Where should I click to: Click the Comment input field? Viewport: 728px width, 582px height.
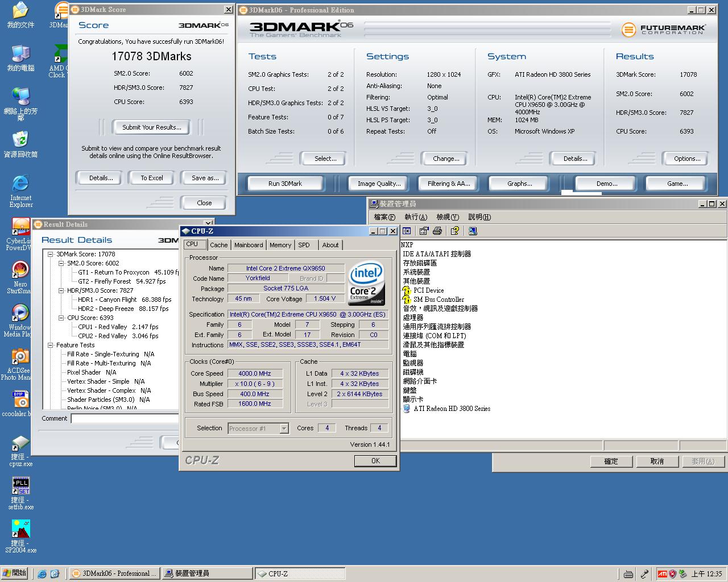[x=125, y=418]
